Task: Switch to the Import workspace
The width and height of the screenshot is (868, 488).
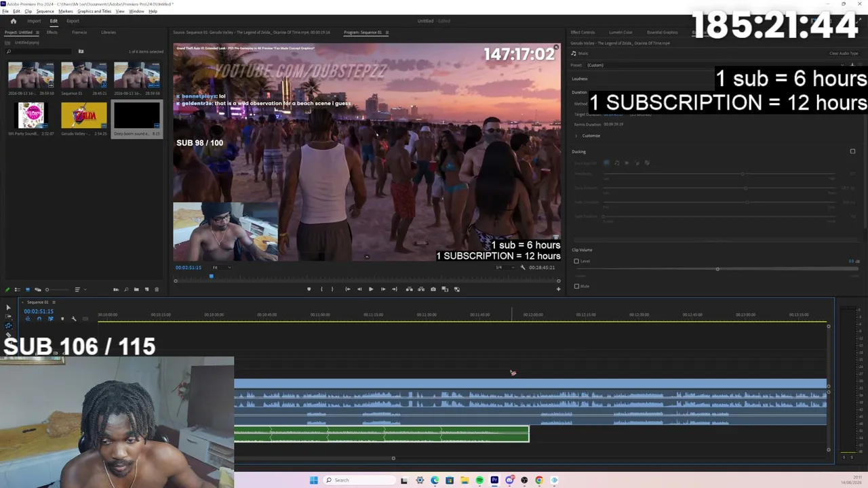Action: 34,21
